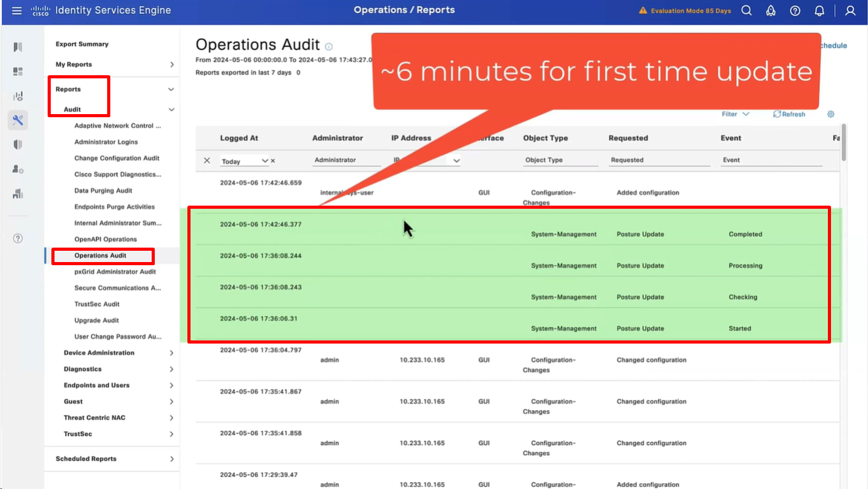The width and height of the screenshot is (868, 489).
Task: Open table column settings gear icon
Action: (x=831, y=114)
